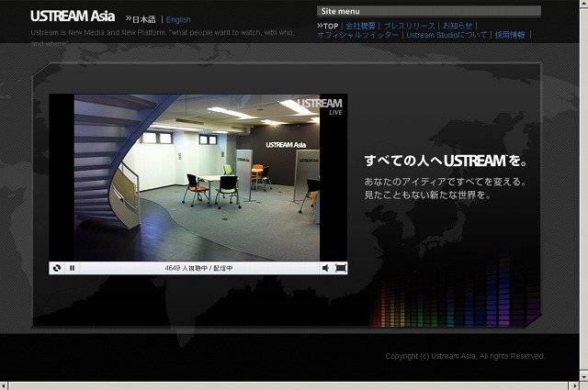Image resolution: width=588 pixels, height=390 pixels.
Task: Switch the video player to fullscreen
Action: click(341, 268)
